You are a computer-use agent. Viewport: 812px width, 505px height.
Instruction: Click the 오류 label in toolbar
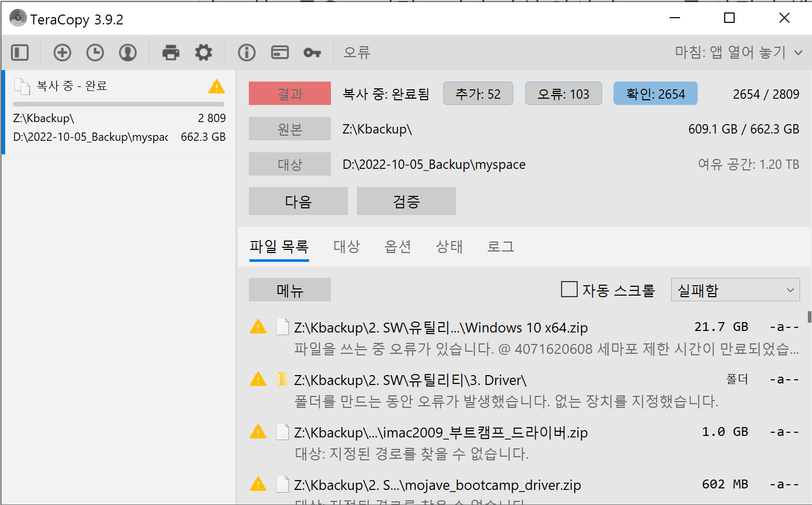coord(357,52)
